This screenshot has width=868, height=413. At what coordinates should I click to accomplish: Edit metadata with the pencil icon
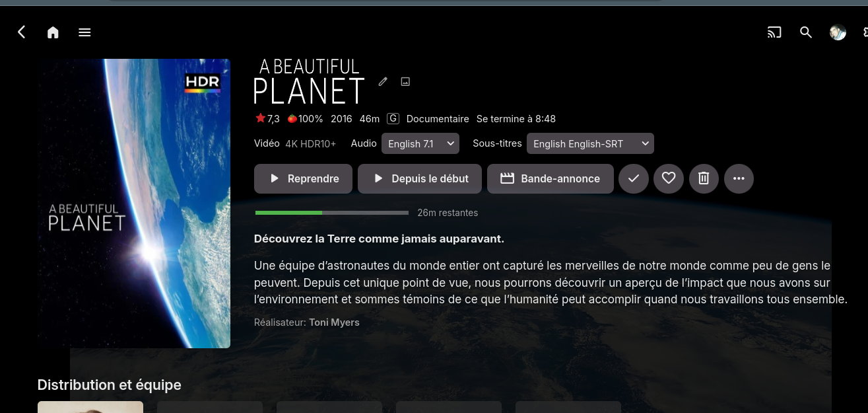[x=383, y=81]
